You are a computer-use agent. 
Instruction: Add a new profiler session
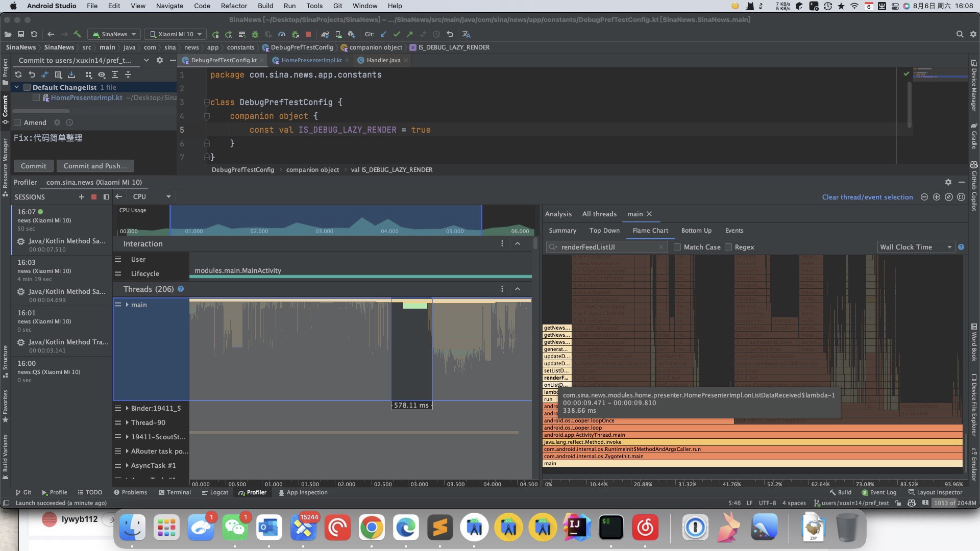[81, 197]
